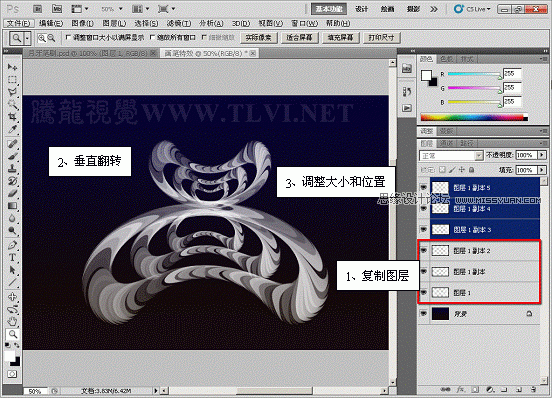
Task: Launch Bridge from the application bar
Action: coord(38,9)
